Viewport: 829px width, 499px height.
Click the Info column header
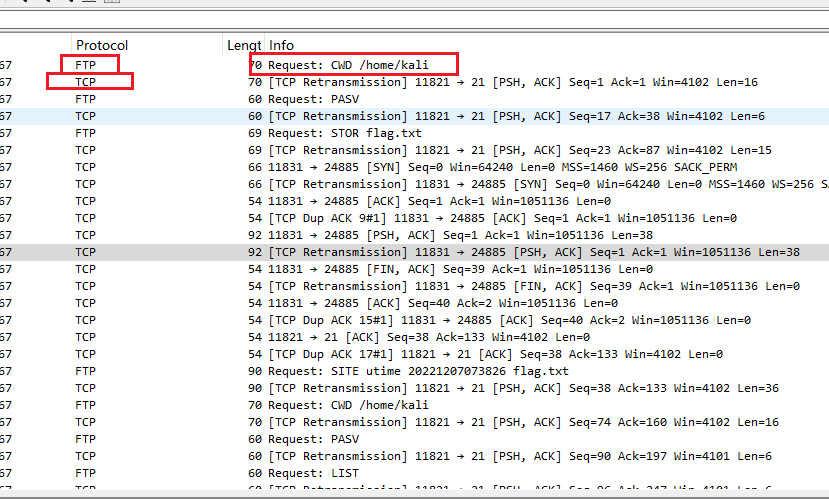(282, 45)
